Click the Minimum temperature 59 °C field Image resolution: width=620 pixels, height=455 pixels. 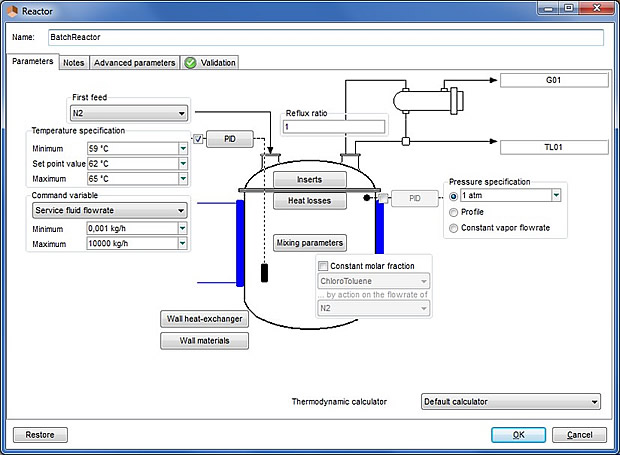coord(133,149)
